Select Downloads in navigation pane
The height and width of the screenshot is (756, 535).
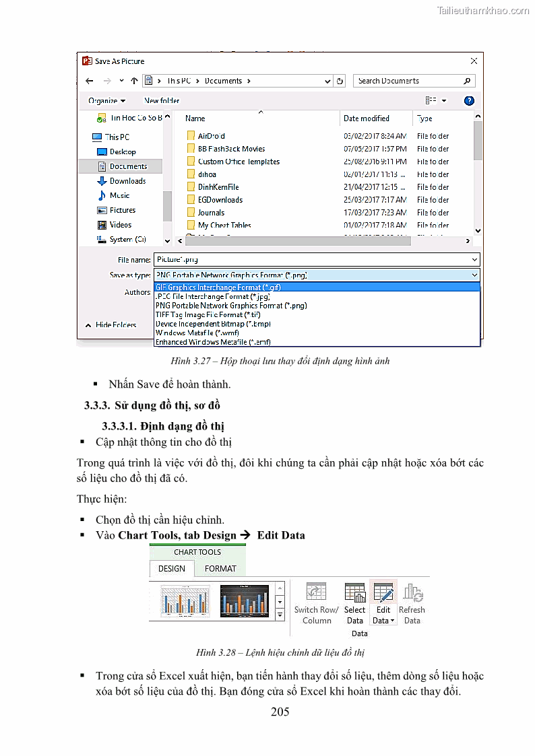click(x=127, y=181)
